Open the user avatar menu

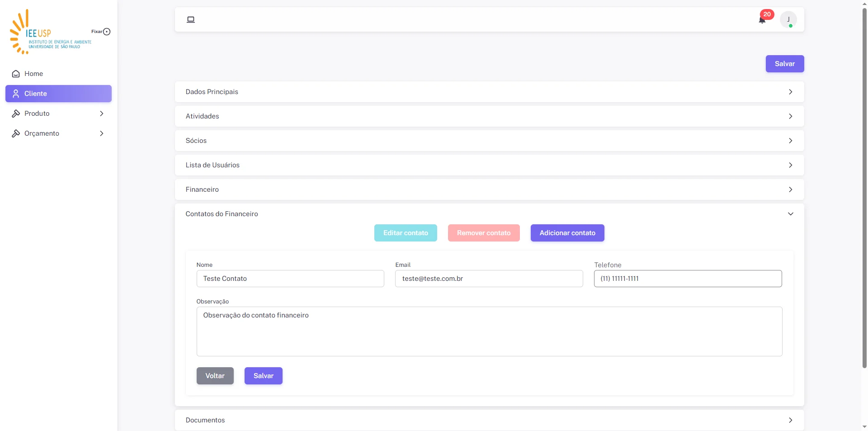(x=788, y=19)
